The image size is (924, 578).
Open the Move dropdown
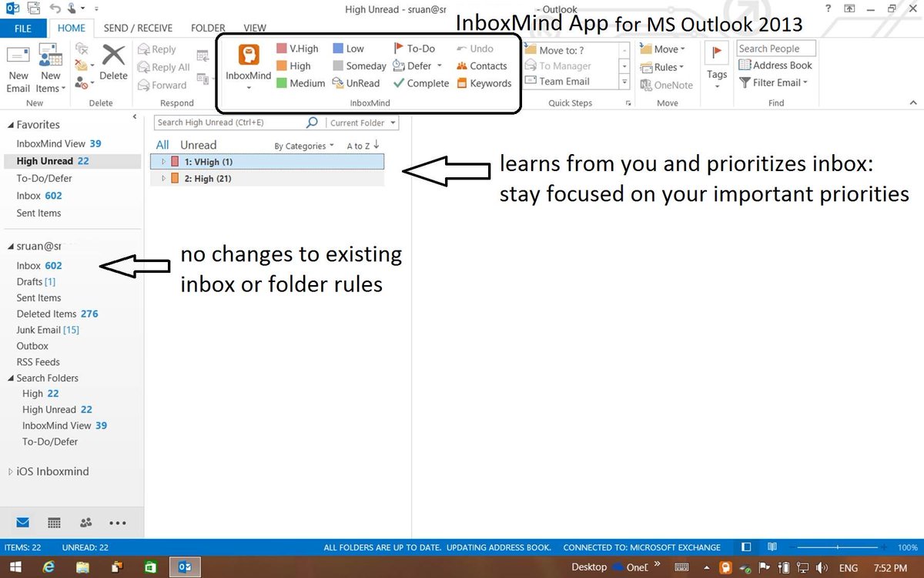click(x=662, y=49)
